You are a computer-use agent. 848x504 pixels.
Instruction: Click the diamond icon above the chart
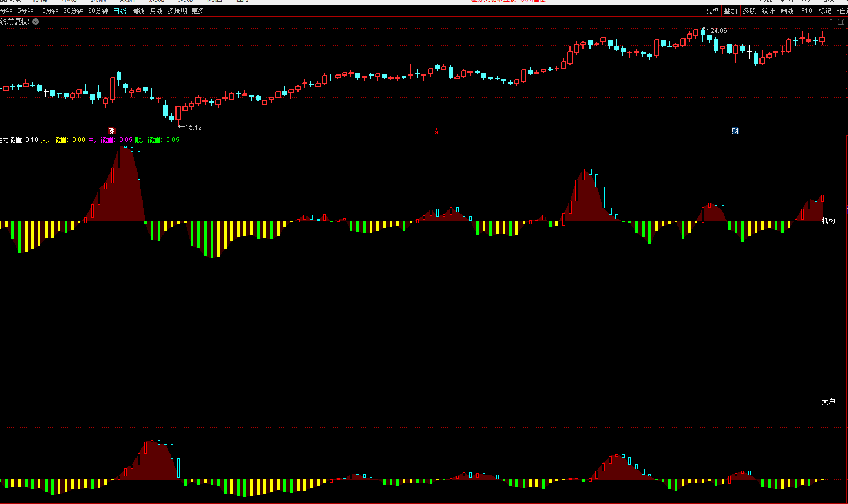(x=831, y=22)
